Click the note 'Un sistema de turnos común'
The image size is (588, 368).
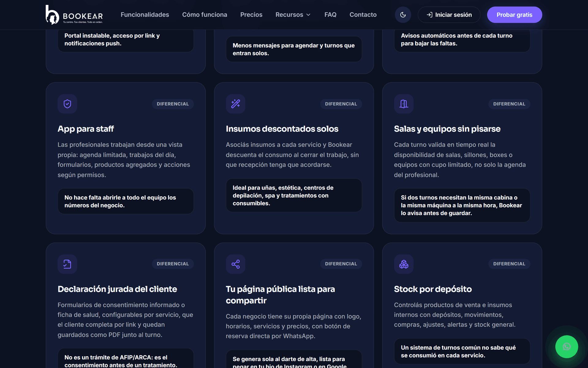tap(462, 351)
